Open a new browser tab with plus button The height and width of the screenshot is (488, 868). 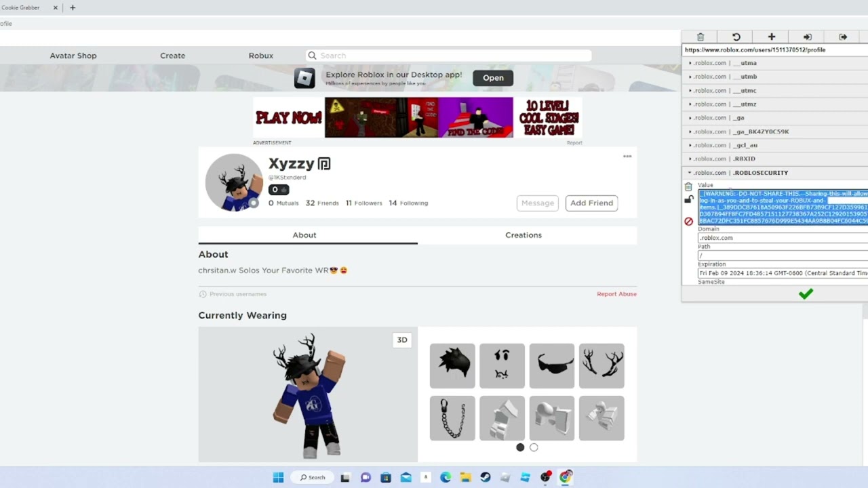(73, 7)
